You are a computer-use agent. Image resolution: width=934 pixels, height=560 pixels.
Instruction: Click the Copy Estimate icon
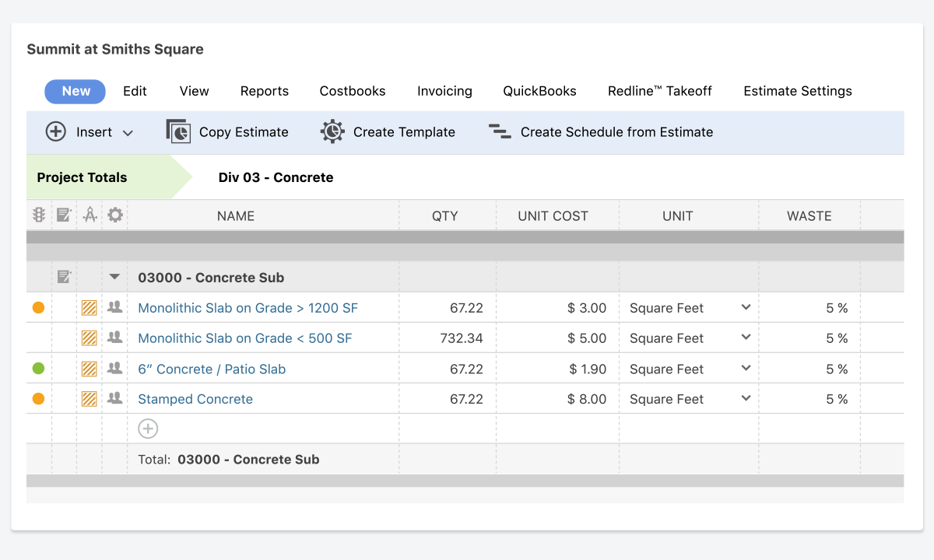(178, 131)
